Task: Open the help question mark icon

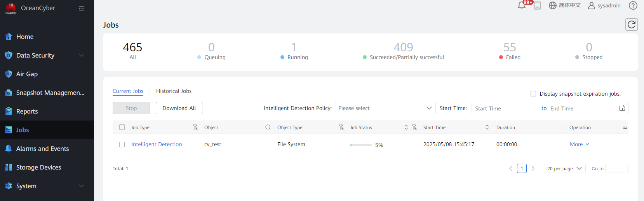Action: click(633, 5)
